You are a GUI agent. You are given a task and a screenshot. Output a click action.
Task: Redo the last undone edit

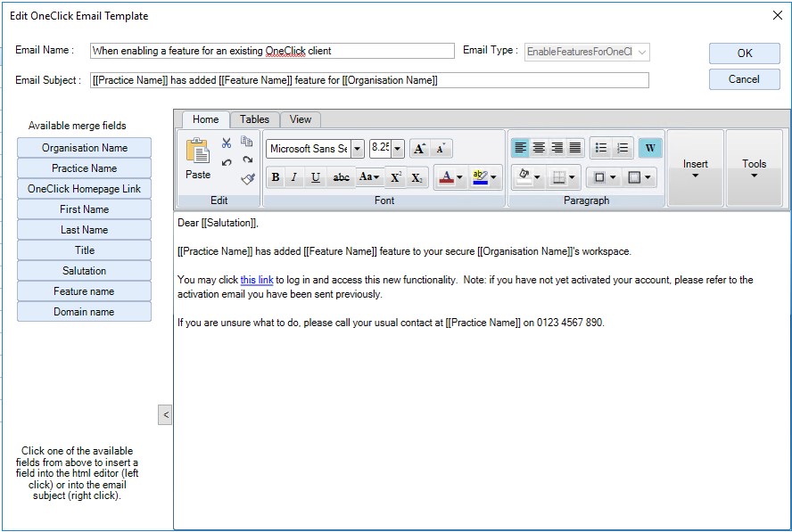point(247,160)
